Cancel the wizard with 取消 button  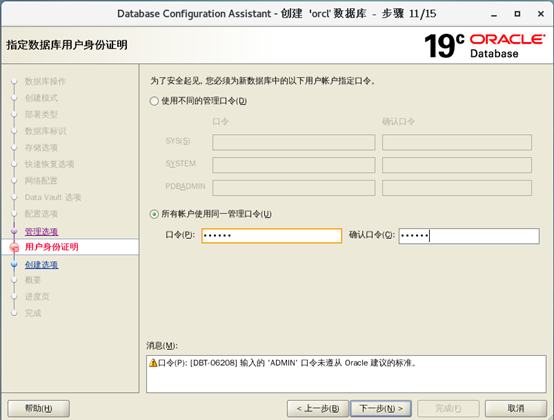tap(515, 408)
